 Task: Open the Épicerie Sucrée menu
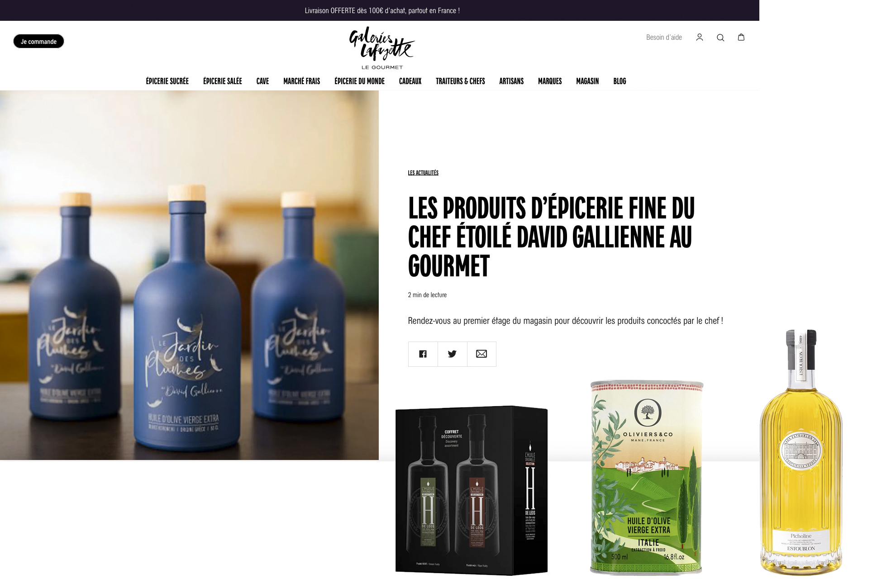pyautogui.click(x=167, y=81)
